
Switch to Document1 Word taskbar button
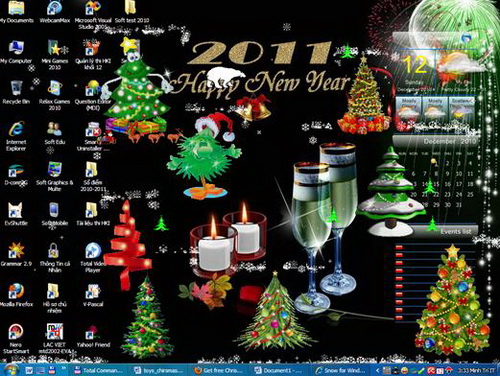279,370
